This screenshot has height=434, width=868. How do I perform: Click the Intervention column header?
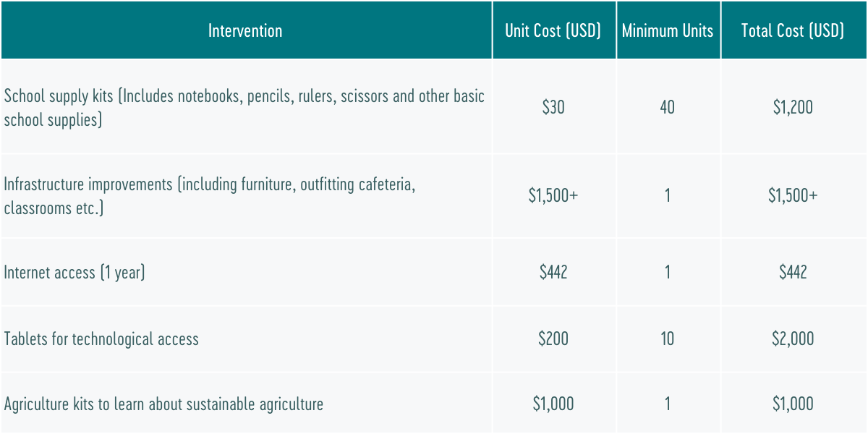(245, 30)
